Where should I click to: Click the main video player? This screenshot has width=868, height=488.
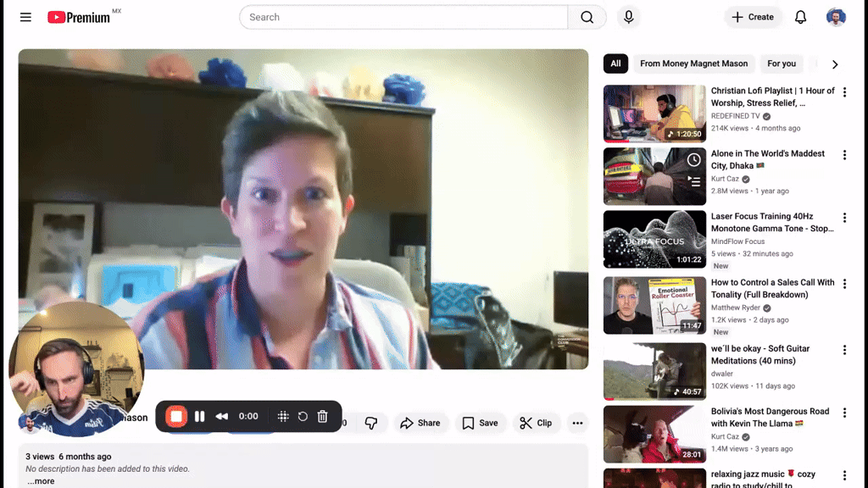[x=303, y=209]
